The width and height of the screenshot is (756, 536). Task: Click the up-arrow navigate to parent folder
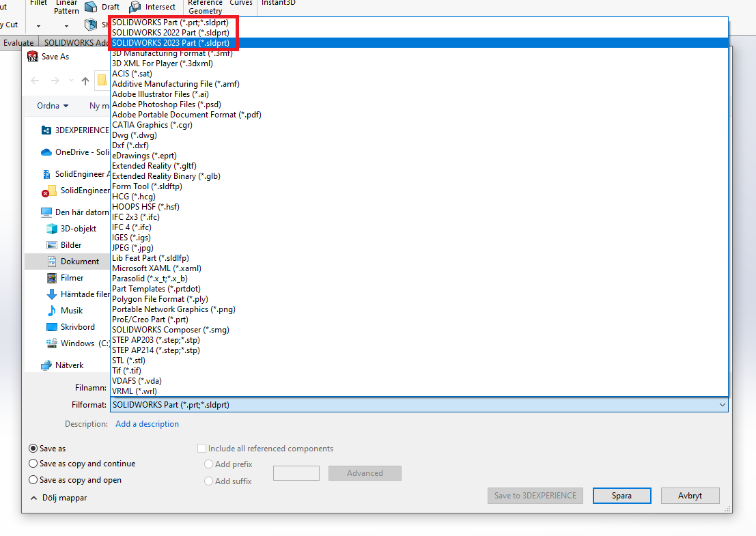[x=85, y=81]
